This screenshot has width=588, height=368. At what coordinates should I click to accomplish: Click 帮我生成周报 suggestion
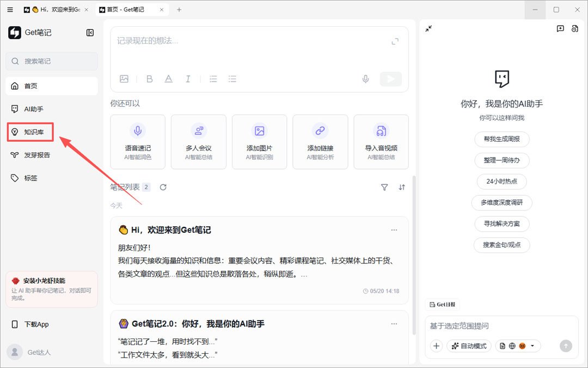pos(502,139)
